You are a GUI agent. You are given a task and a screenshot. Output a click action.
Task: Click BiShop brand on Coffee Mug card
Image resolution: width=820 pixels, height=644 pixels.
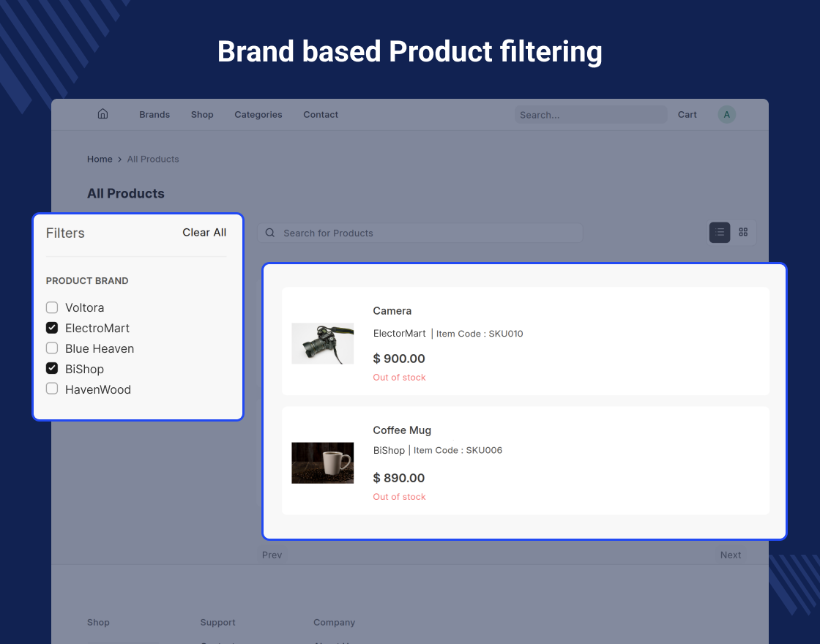pos(389,450)
